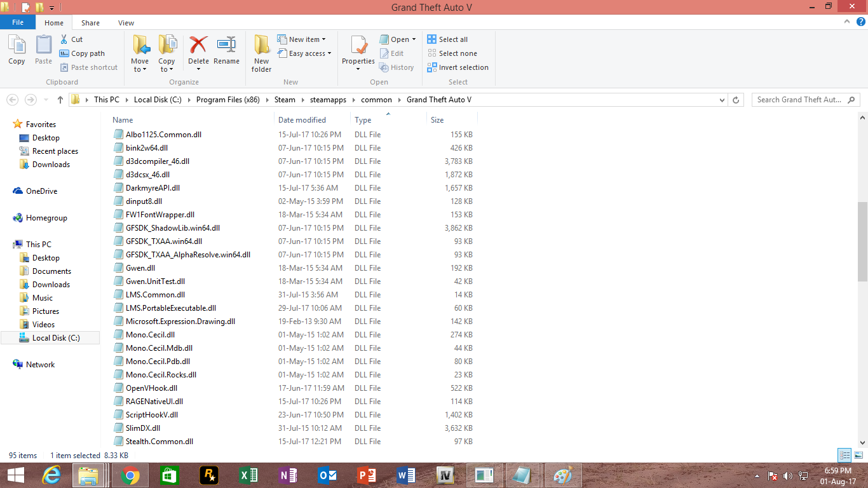Open the Rockstar Games taskbar icon
Viewport: 868px width, 488px height.
tap(208, 475)
